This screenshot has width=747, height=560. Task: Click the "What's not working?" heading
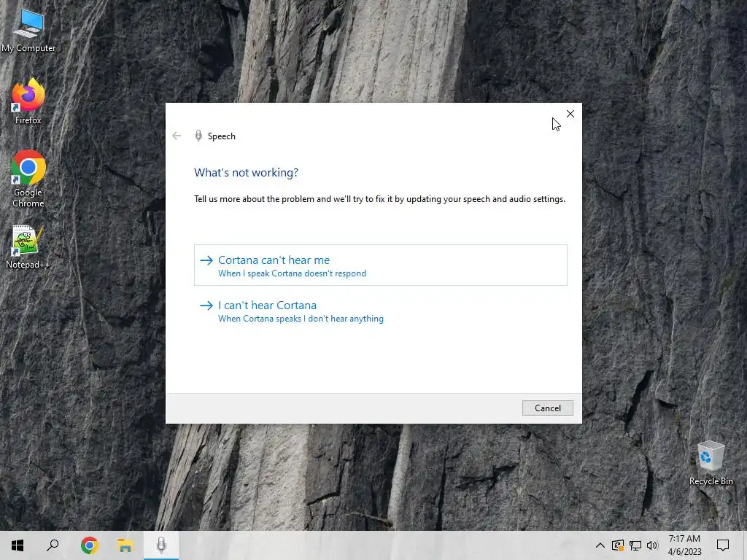(x=246, y=172)
